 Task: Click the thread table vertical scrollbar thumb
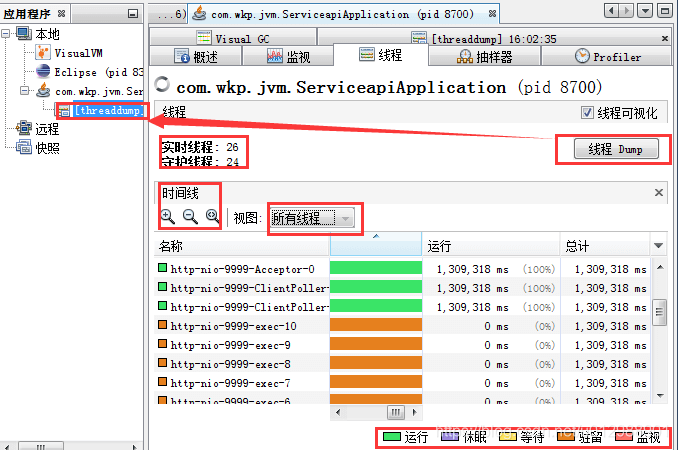(x=659, y=312)
